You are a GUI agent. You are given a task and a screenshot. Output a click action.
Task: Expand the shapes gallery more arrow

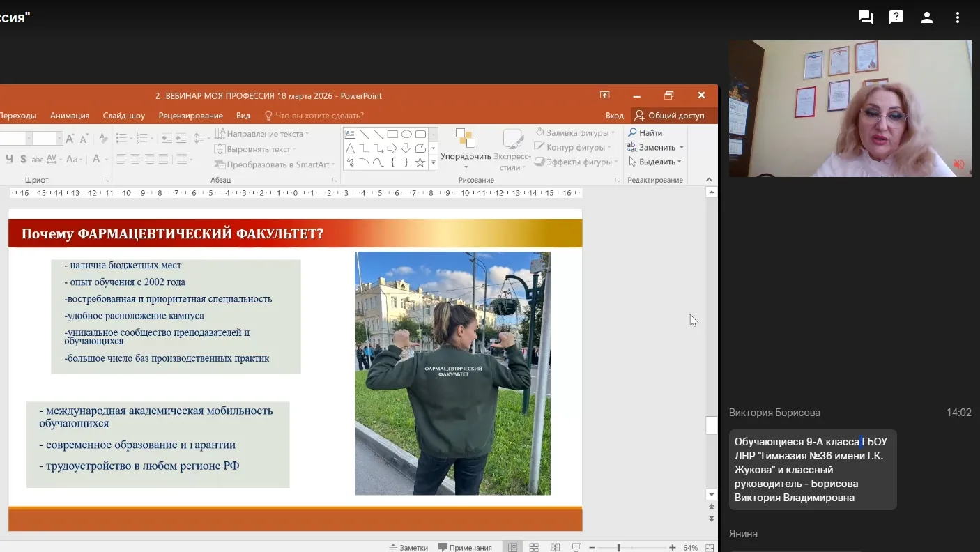tap(433, 163)
